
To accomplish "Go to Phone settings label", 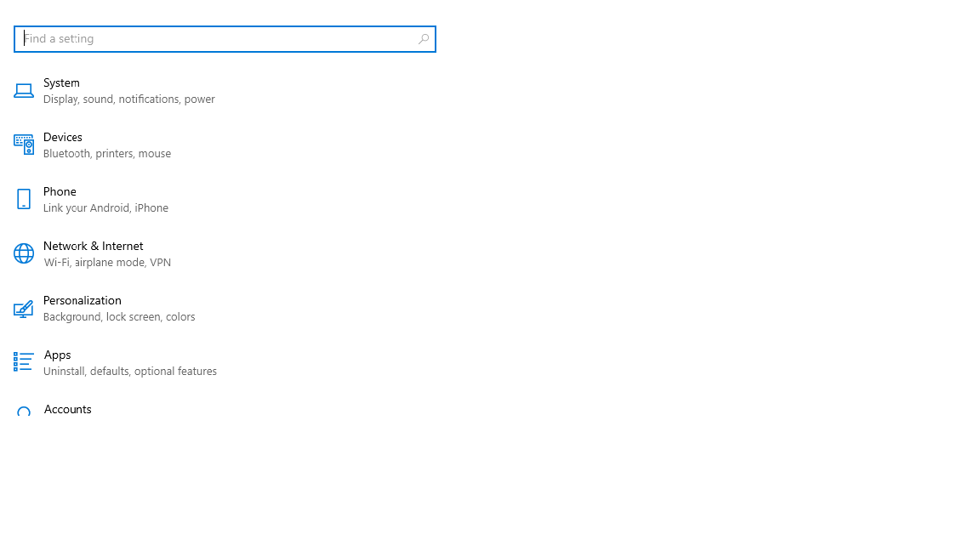I will tap(60, 192).
